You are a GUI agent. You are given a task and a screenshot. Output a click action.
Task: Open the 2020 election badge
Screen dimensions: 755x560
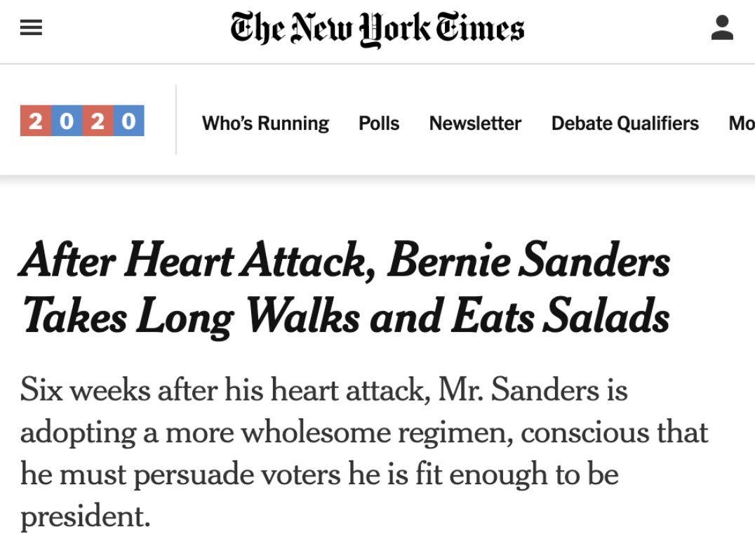(x=82, y=121)
